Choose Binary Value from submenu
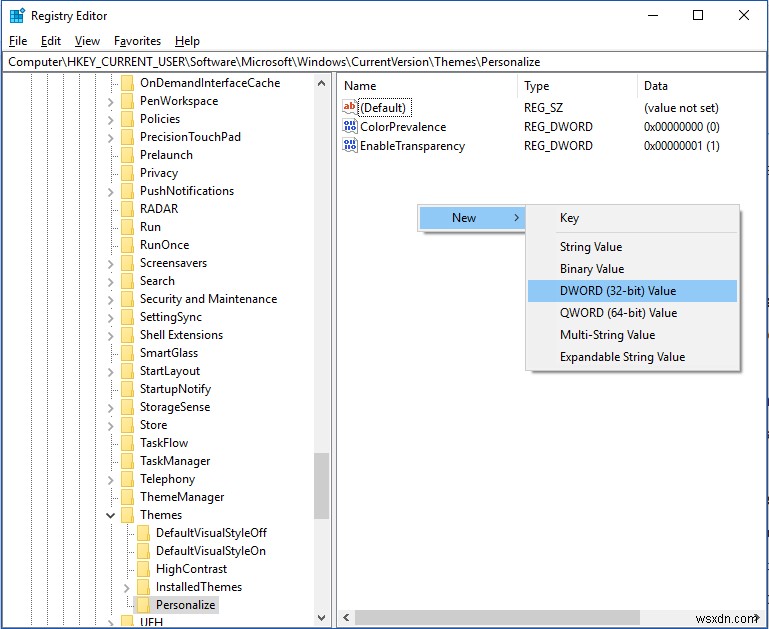769x629 pixels. point(632,269)
